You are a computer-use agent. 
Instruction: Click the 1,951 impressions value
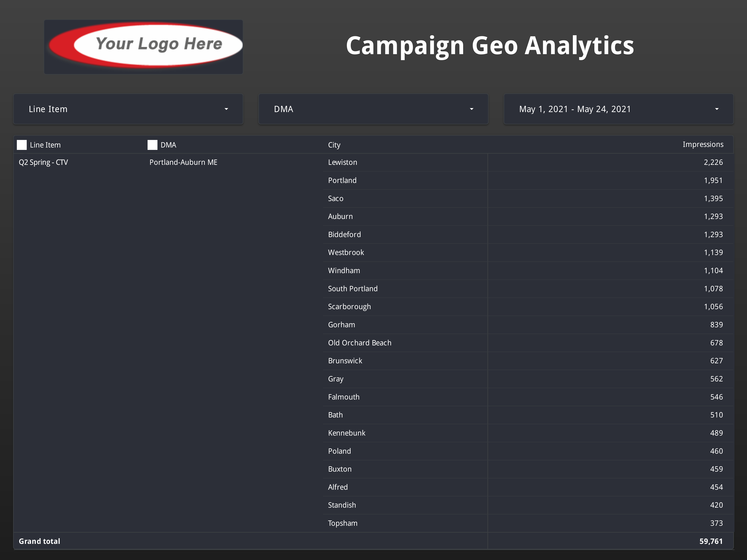pos(713,181)
